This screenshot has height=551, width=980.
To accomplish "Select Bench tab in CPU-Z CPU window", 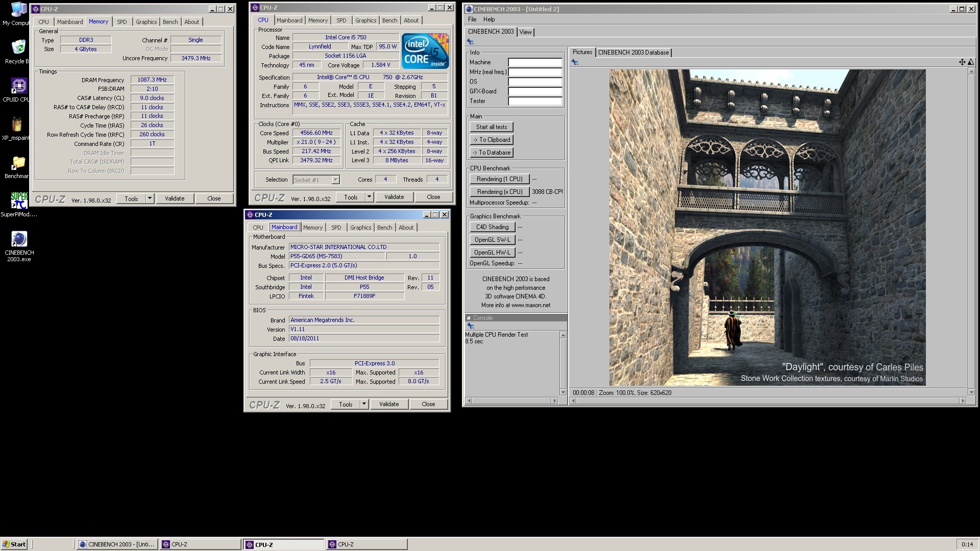I will (389, 20).
